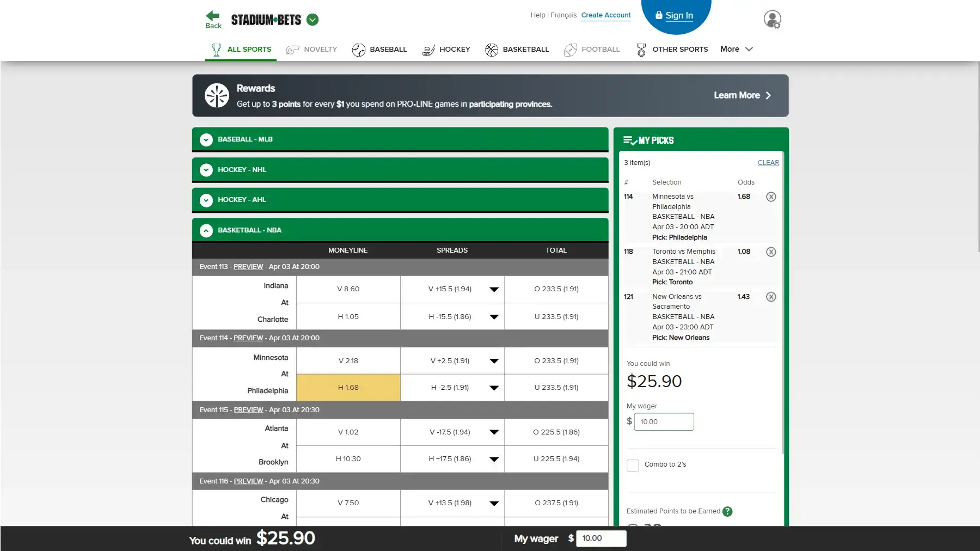Viewport: 980px width, 551px height.
Task: Expand the Baseball - MLB section
Action: 400,139
